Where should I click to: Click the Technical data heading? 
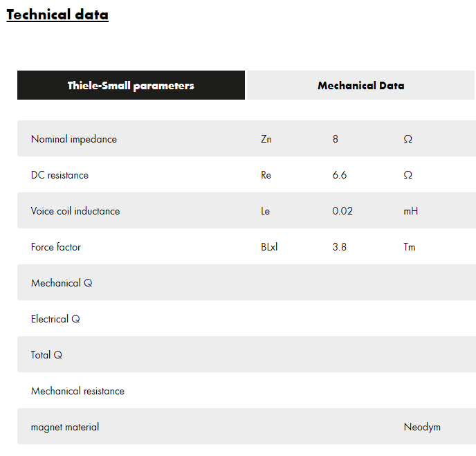[57, 15]
